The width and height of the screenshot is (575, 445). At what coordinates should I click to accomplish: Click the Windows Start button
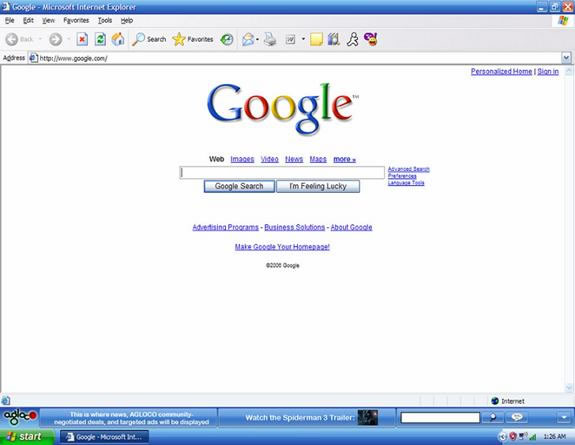(26, 437)
